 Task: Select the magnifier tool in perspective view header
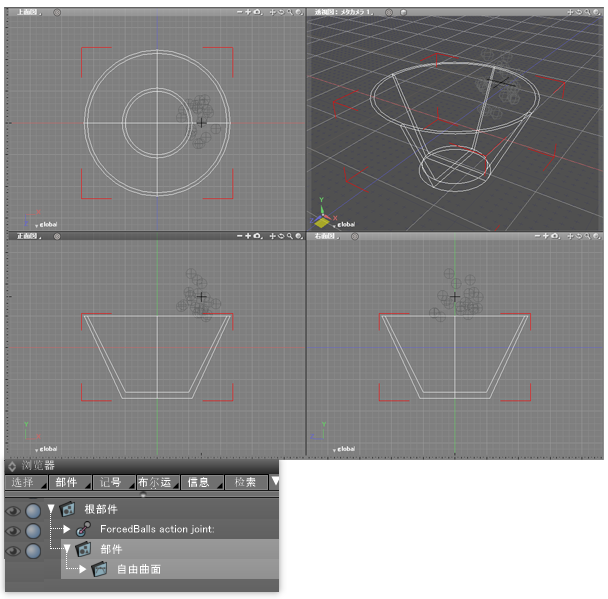(587, 12)
